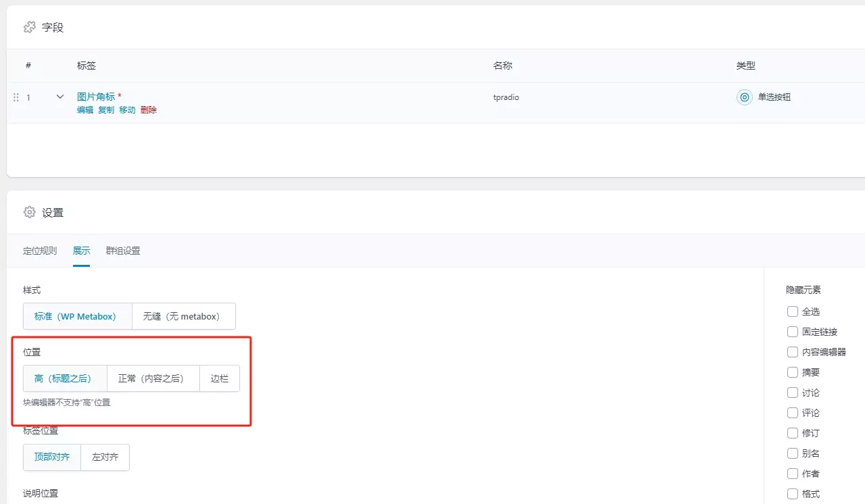
Task: Choose 无缝（无 metabox） style option
Action: (183, 316)
